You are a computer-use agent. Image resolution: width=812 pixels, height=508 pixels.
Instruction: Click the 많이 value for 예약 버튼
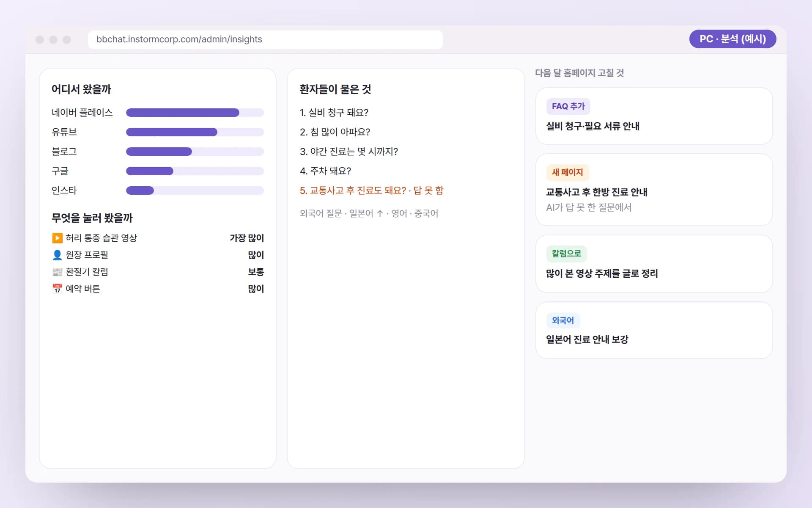[x=256, y=289]
